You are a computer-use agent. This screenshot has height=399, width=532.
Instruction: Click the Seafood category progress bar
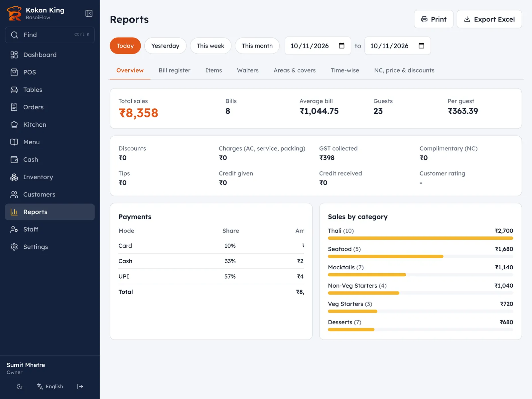click(x=420, y=256)
